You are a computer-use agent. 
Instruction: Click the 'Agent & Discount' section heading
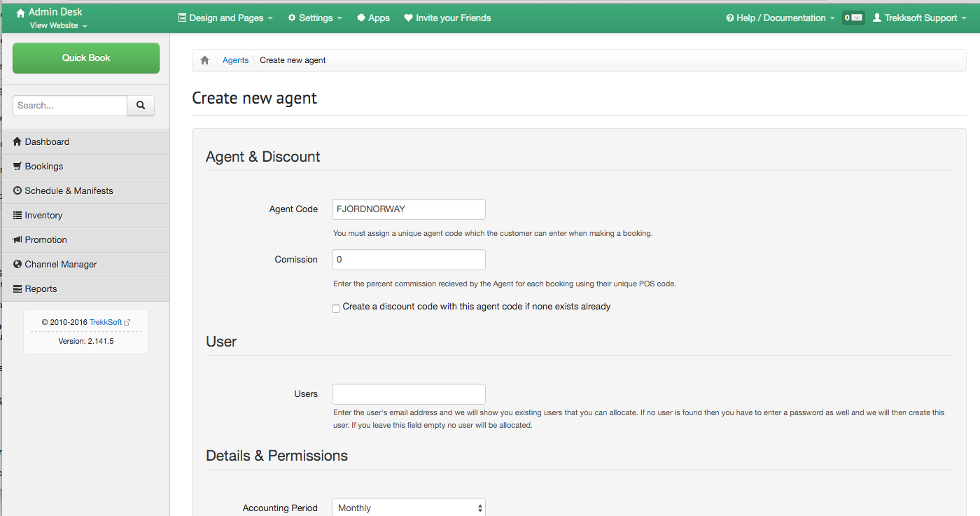point(262,156)
